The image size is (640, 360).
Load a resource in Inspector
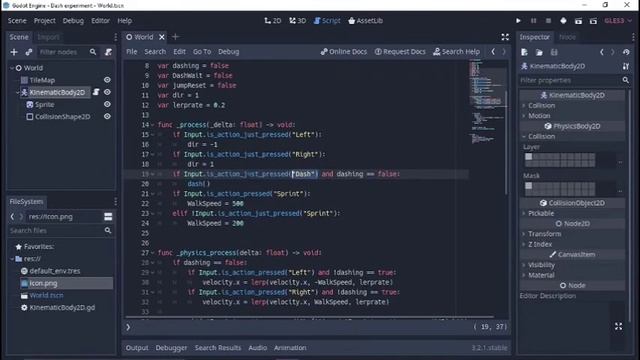coord(539,52)
